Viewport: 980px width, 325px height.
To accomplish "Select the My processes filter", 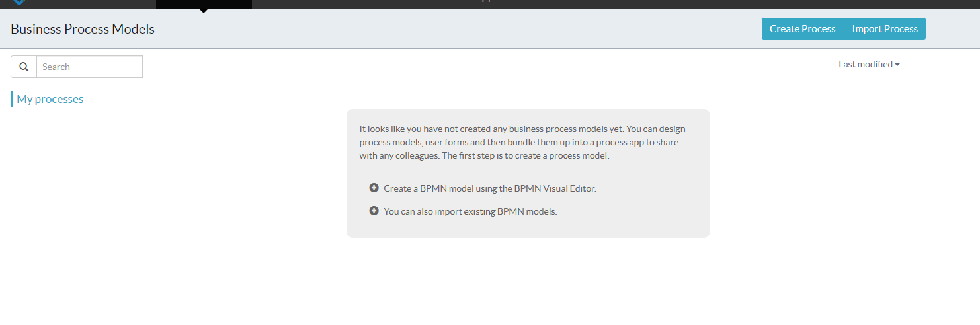I will (x=50, y=99).
